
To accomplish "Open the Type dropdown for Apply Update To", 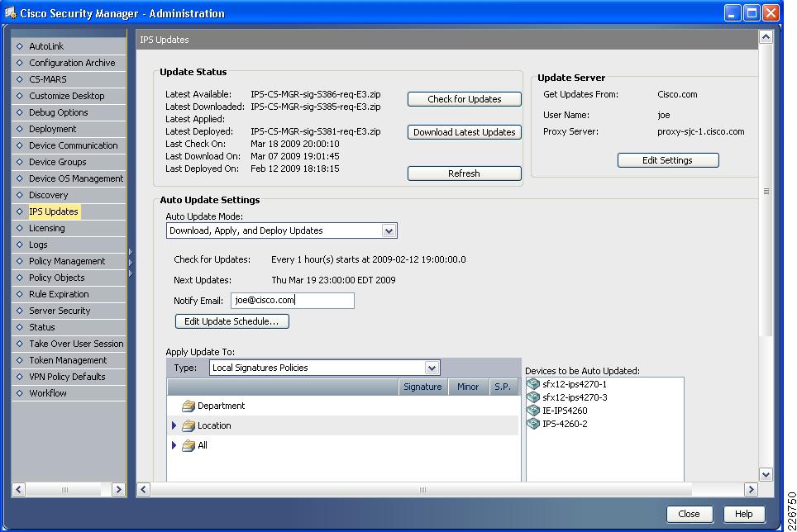I will coord(432,368).
